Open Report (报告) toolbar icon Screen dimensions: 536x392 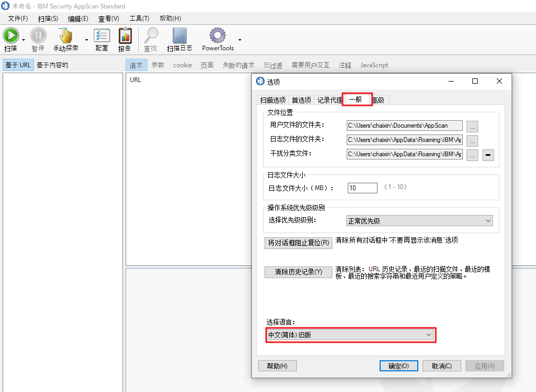coord(125,35)
